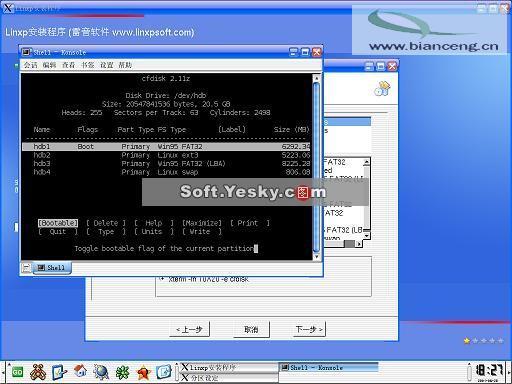Click the highlighted blue row in installer list

[x=347, y=122]
